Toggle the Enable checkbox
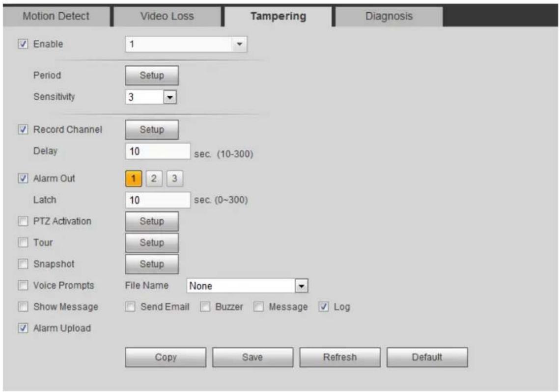 pos(23,44)
